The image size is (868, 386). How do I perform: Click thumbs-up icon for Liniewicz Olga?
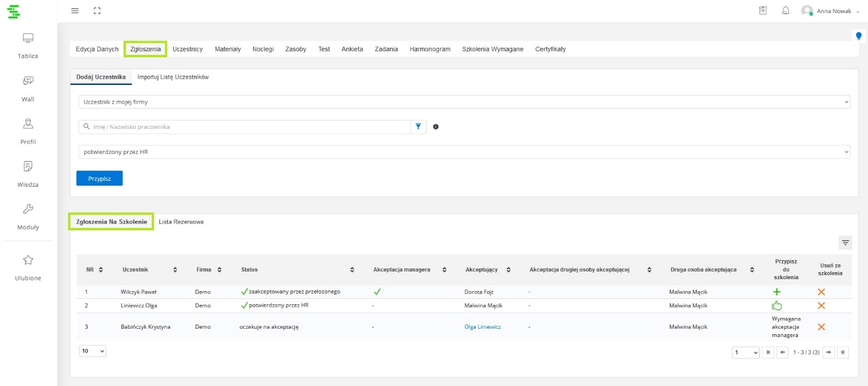pos(777,305)
